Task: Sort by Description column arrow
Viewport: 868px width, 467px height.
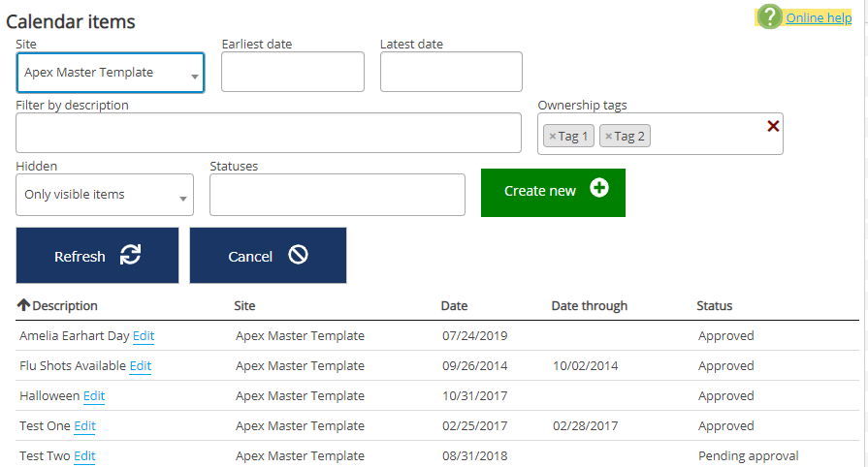Action: pos(23,305)
